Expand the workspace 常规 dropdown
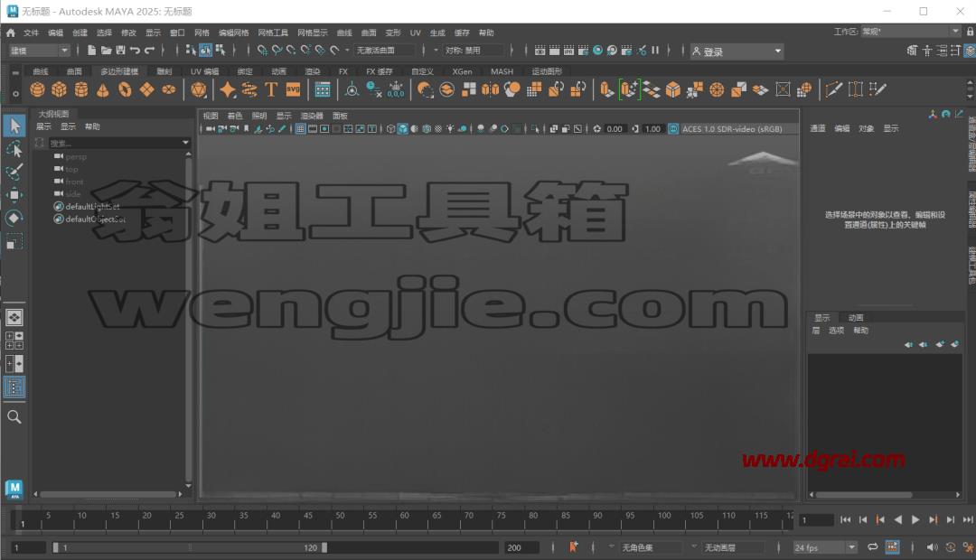This screenshot has width=976, height=560. click(x=911, y=31)
